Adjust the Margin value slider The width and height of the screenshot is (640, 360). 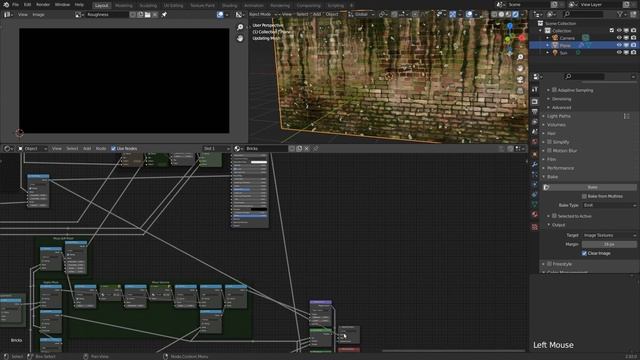609,244
